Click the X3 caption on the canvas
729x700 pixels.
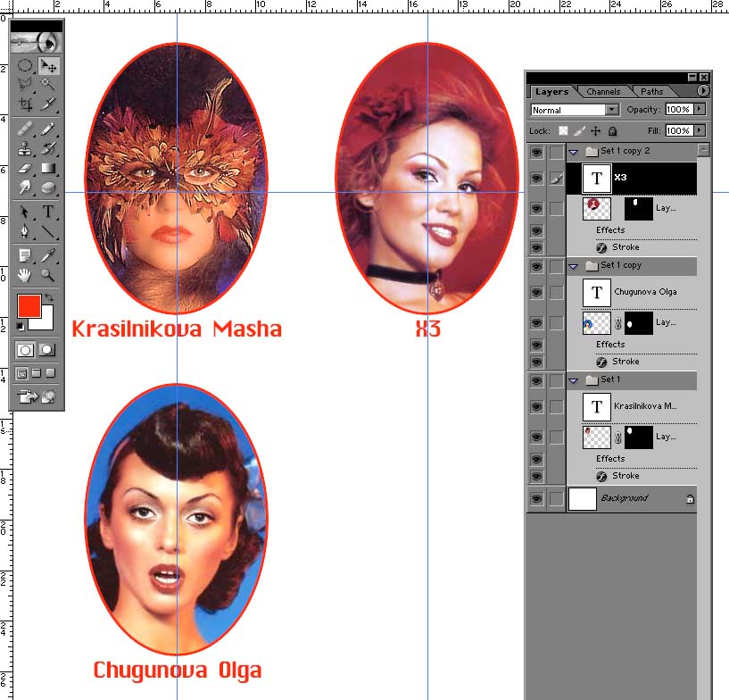427,329
